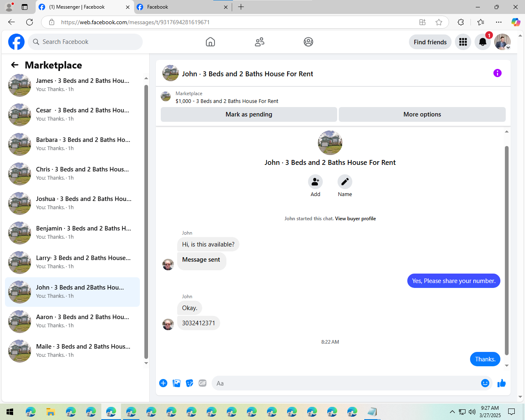Click the Facebook logo icon
Image resolution: width=525 pixels, height=420 pixels.
(16, 42)
